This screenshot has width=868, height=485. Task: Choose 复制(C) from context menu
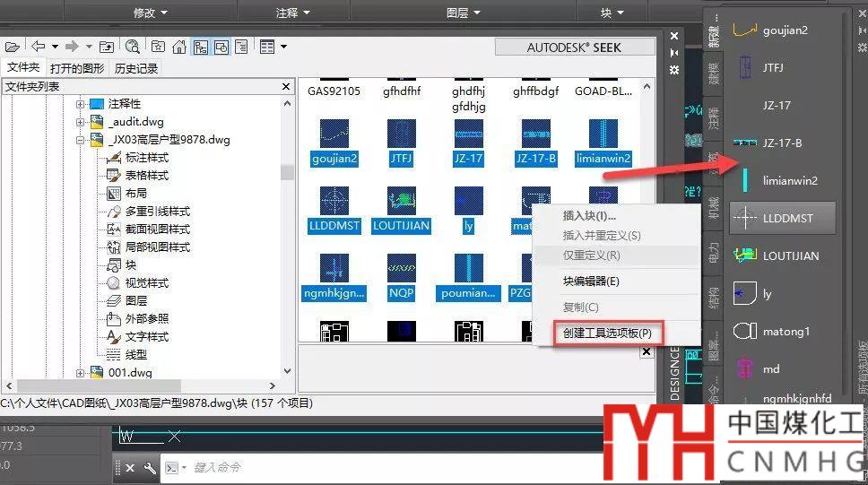coord(581,307)
